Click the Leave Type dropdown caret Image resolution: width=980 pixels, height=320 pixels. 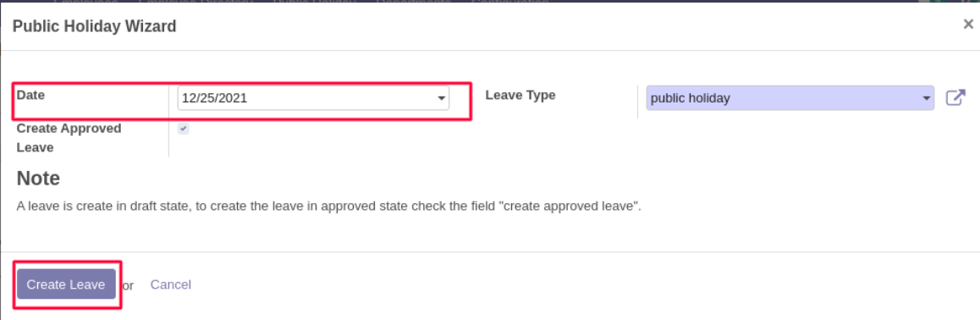click(x=926, y=98)
